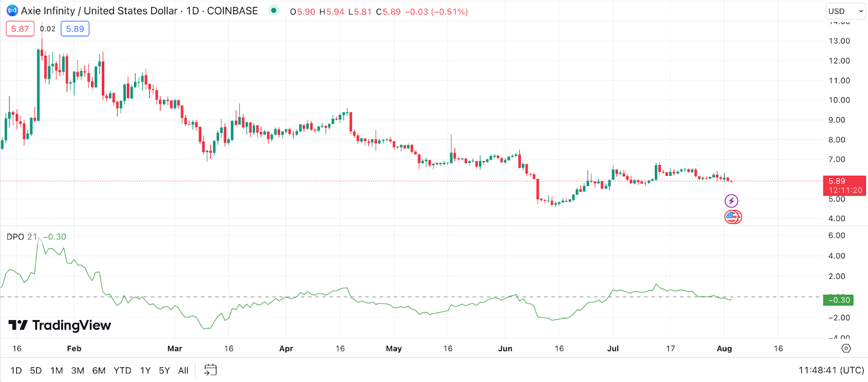Viewport: 868px width, 382px height.
Task: Open chart scale settings gear icon
Action: point(846,348)
